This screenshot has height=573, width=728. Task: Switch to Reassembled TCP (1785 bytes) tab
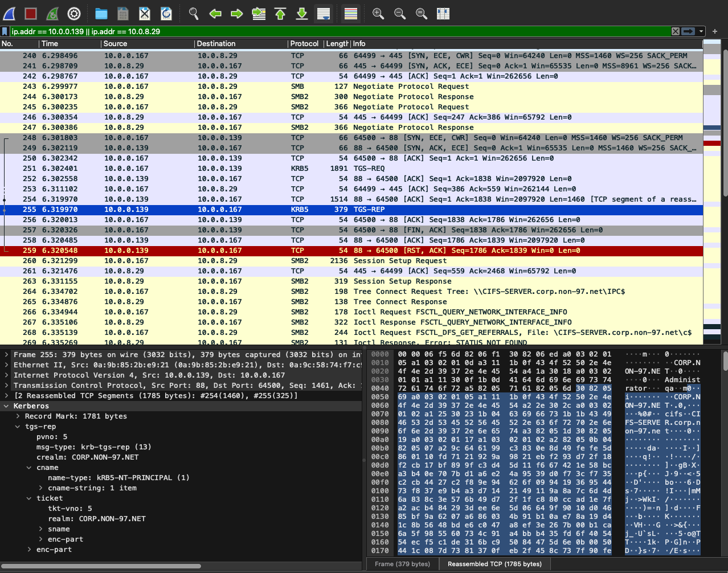[x=494, y=564]
